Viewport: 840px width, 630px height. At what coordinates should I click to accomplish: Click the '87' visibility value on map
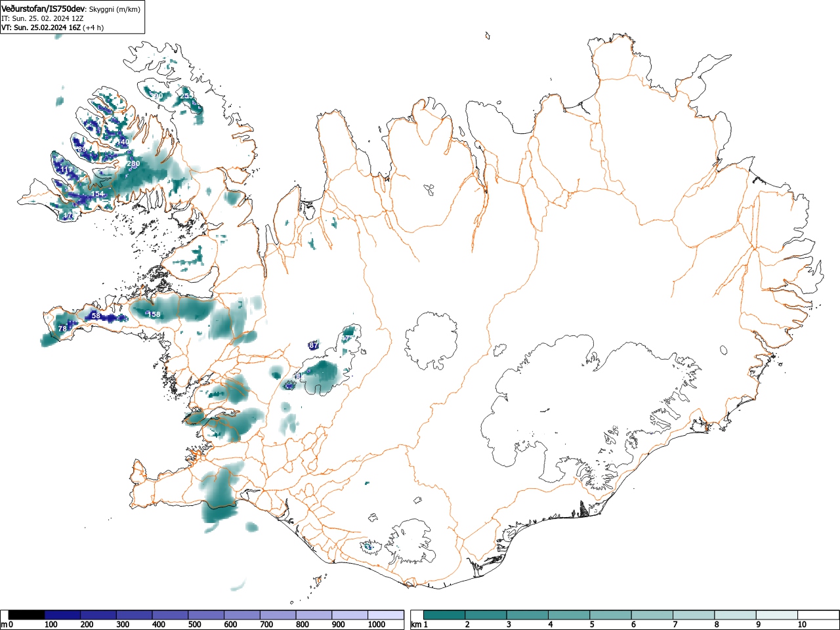click(x=314, y=345)
